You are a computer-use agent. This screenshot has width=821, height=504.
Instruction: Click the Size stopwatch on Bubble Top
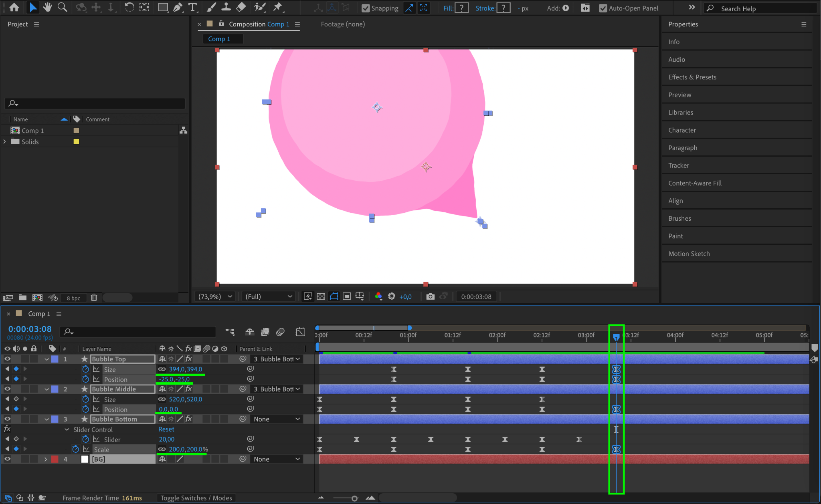pyautogui.click(x=85, y=369)
